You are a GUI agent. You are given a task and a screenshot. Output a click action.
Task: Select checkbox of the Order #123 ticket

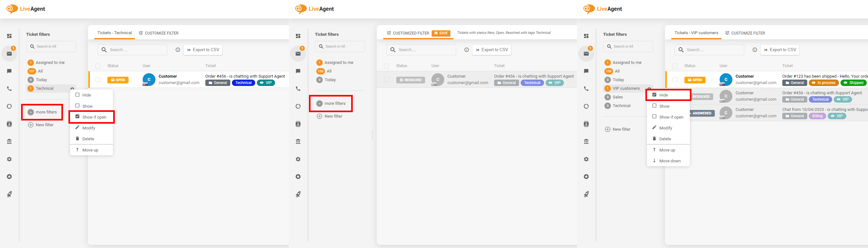click(x=675, y=80)
